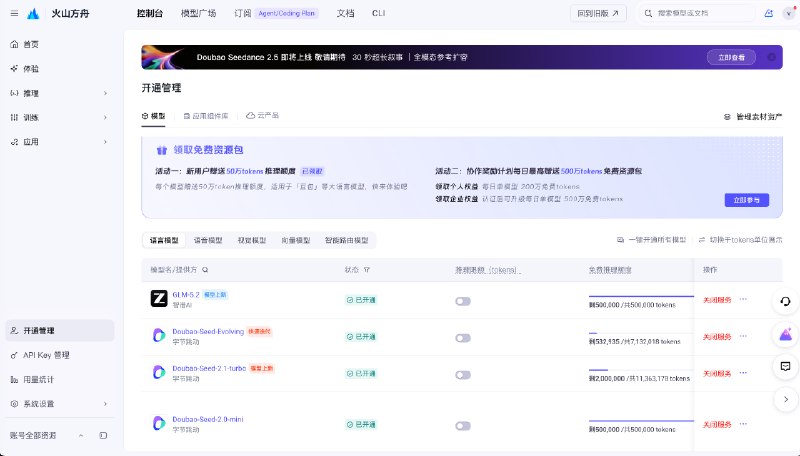800x456 pixels.
Task: Open the hamburger menu icon
Action: coord(14,13)
